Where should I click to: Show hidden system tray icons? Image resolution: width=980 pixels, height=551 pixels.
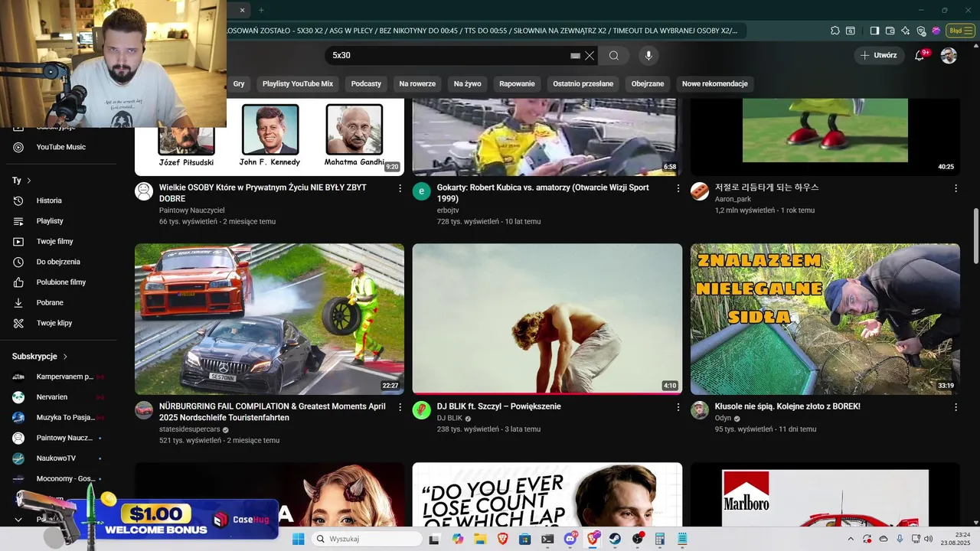click(x=851, y=539)
